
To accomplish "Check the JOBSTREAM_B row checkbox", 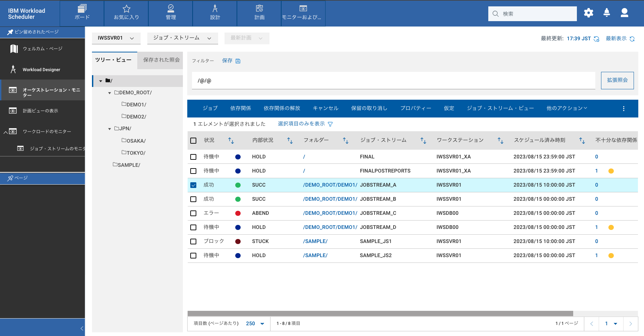I will pyautogui.click(x=193, y=199).
